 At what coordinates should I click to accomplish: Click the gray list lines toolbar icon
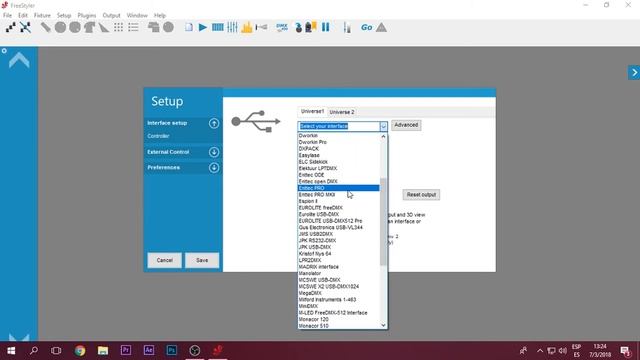click(x=133, y=27)
